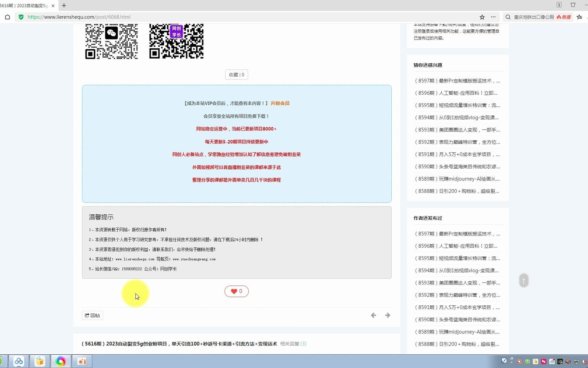This screenshot has width=588, height=368.
Task: Click the blue drawing tablet tray icon
Action: point(504,361)
